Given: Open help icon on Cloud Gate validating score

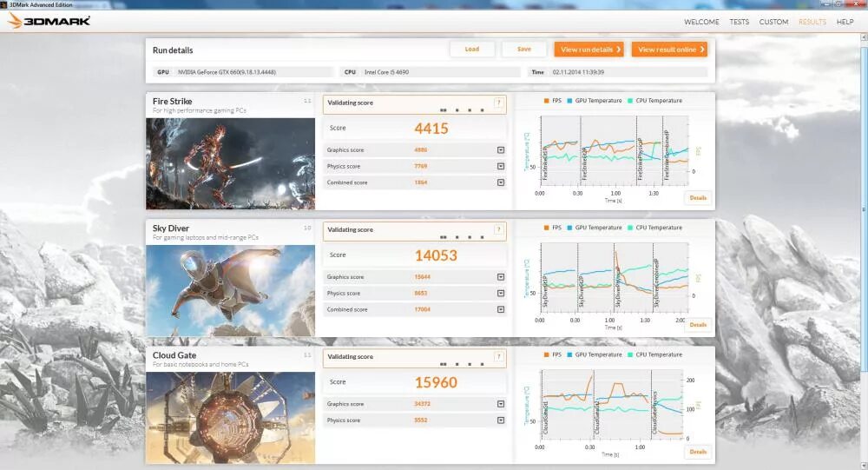Looking at the screenshot, I should click(498, 356).
